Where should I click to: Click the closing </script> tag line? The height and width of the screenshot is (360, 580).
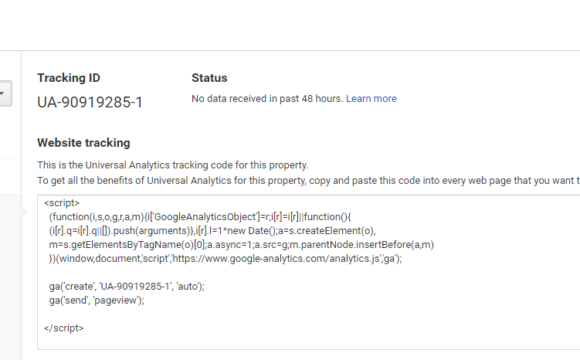pos(64,328)
